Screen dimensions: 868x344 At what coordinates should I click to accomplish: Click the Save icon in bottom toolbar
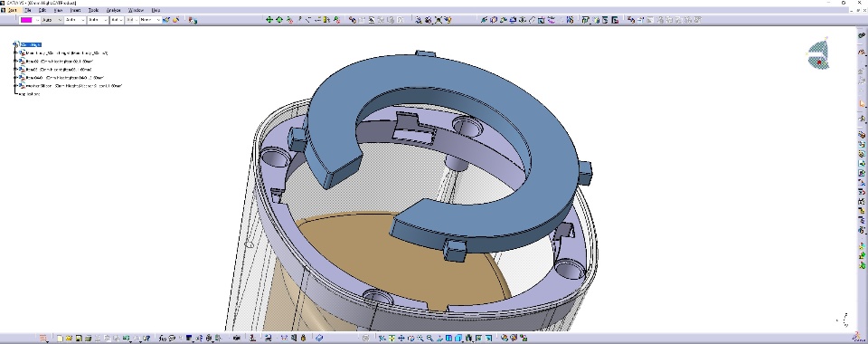pyautogui.click(x=79, y=338)
